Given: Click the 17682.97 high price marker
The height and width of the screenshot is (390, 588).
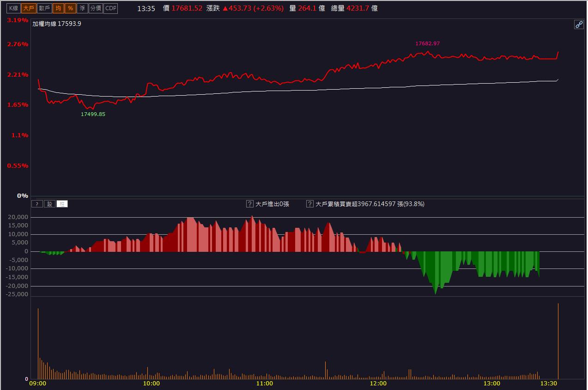Looking at the screenshot, I should (428, 43).
